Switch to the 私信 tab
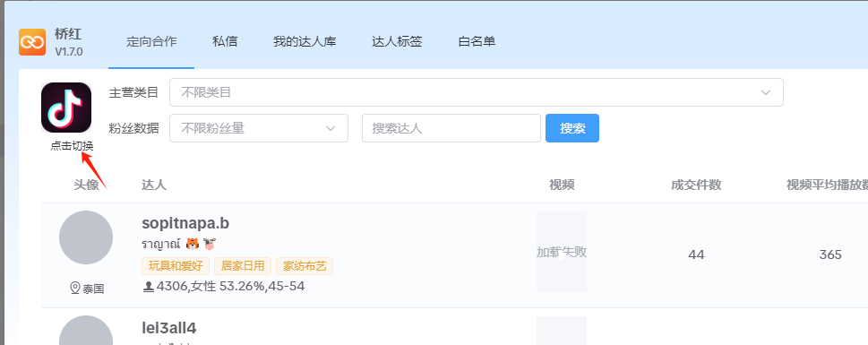Screen dimensions: 868x345 tap(225, 41)
